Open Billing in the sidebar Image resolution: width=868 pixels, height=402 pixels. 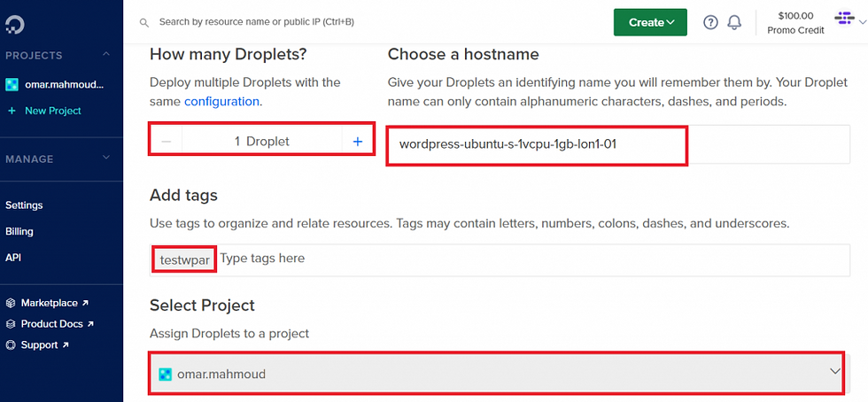tap(19, 231)
